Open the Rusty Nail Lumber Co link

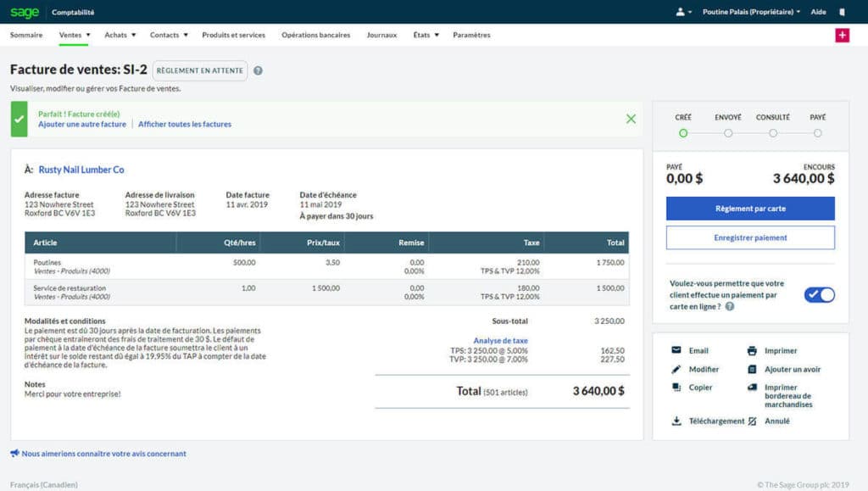pos(81,170)
